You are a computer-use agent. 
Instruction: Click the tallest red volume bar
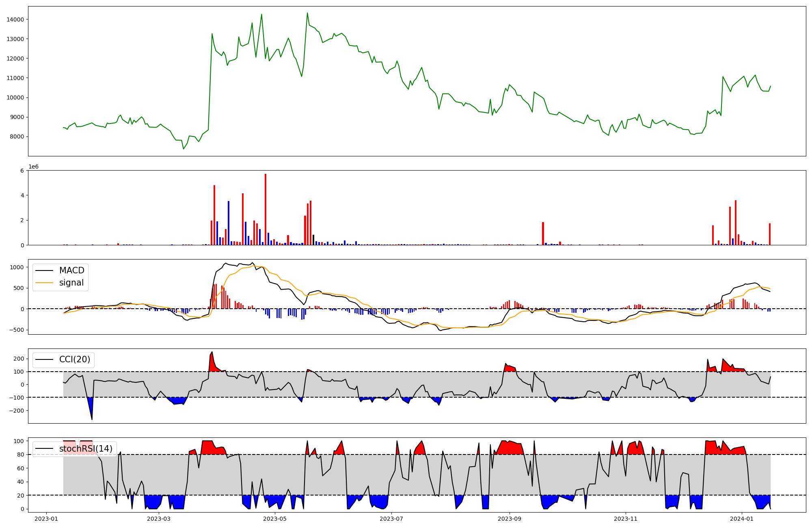(x=266, y=209)
